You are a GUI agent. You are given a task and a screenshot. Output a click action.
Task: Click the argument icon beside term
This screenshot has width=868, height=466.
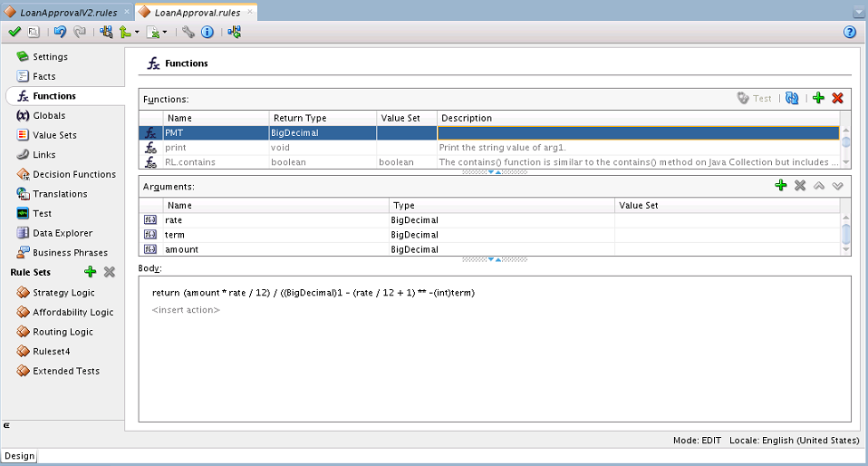click(150, 235)
